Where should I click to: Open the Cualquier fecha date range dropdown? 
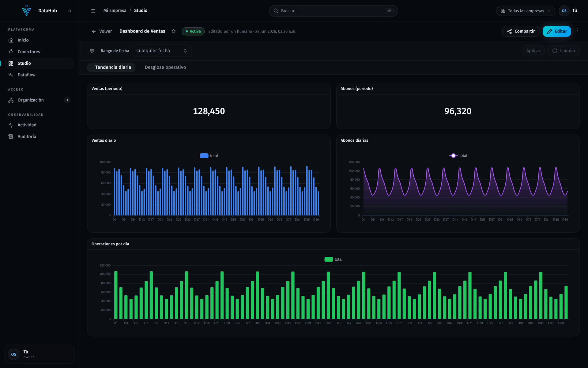pos(162,51)
